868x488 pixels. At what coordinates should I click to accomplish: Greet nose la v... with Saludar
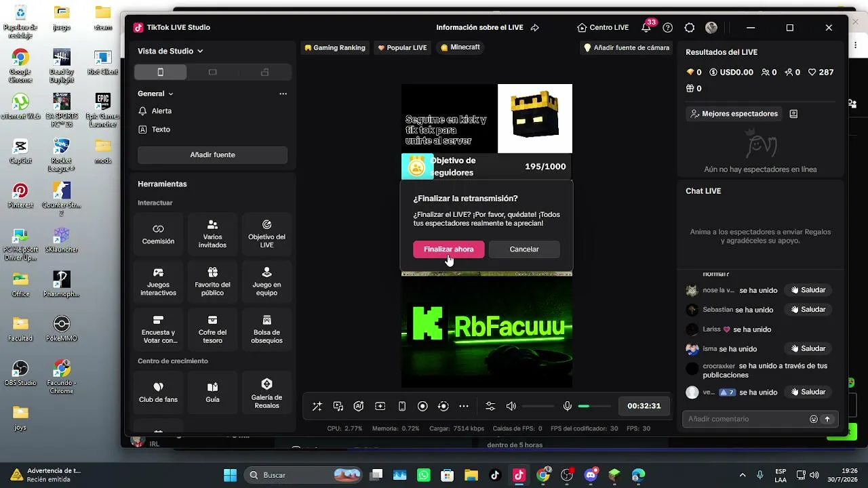coord(808,290)
